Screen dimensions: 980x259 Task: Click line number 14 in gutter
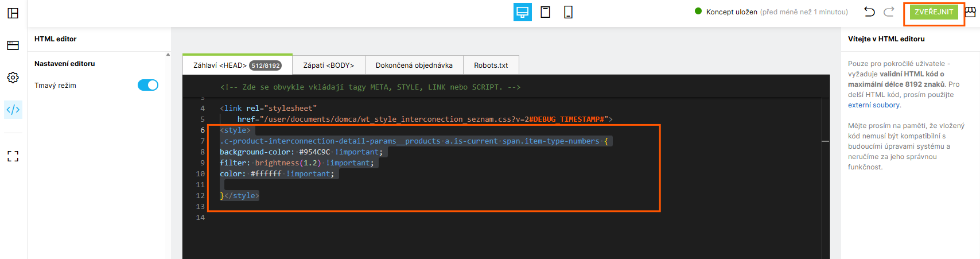[x=200, y=218]
